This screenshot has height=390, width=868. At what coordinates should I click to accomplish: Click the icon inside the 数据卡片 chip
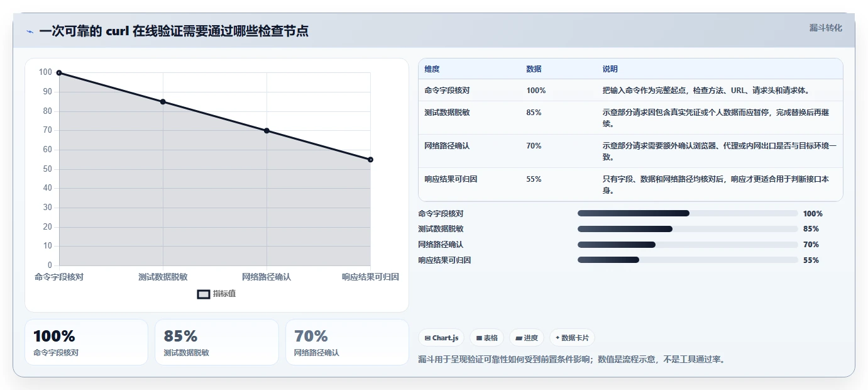pyautogui.click(x=558, y=338)
